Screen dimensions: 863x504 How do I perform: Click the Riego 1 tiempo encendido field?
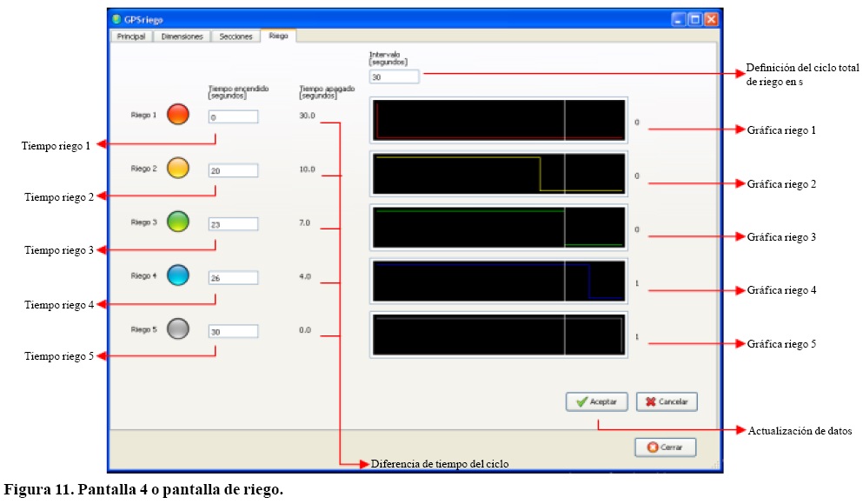pos(233,116)
